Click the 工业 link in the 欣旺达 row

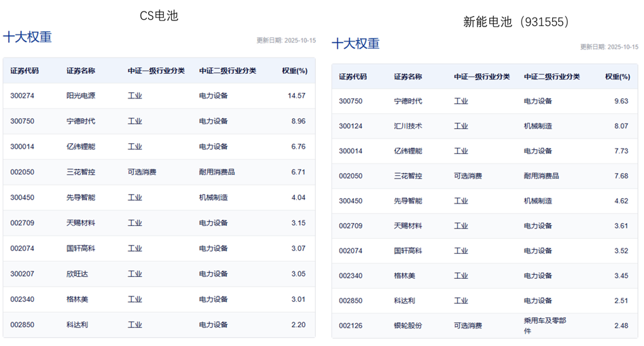[x=135, y=274]
